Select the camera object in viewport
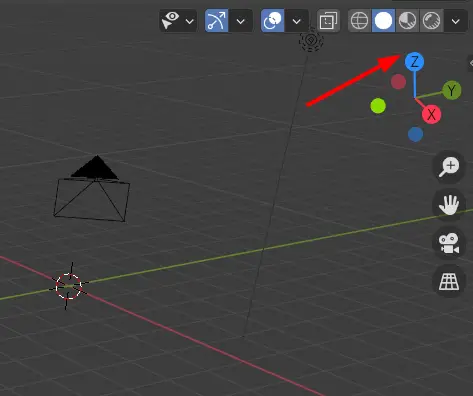This screenshot has height=396, width=473. click(92, 189)
